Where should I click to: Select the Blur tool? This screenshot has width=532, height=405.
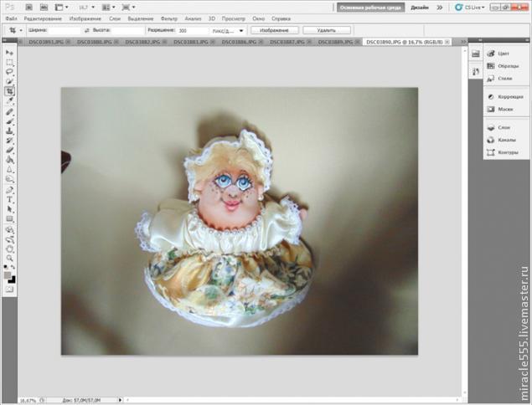coord(9,170)
